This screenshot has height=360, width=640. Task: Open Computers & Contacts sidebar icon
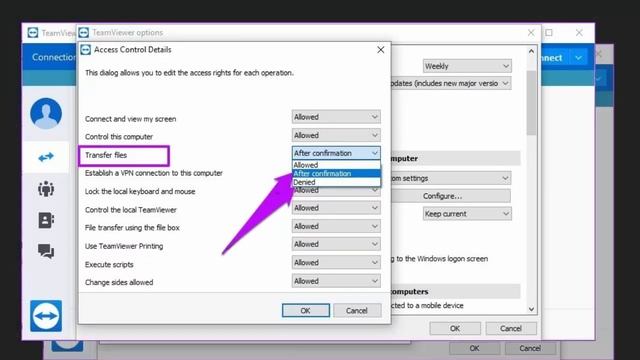click(x=46, y=220)
